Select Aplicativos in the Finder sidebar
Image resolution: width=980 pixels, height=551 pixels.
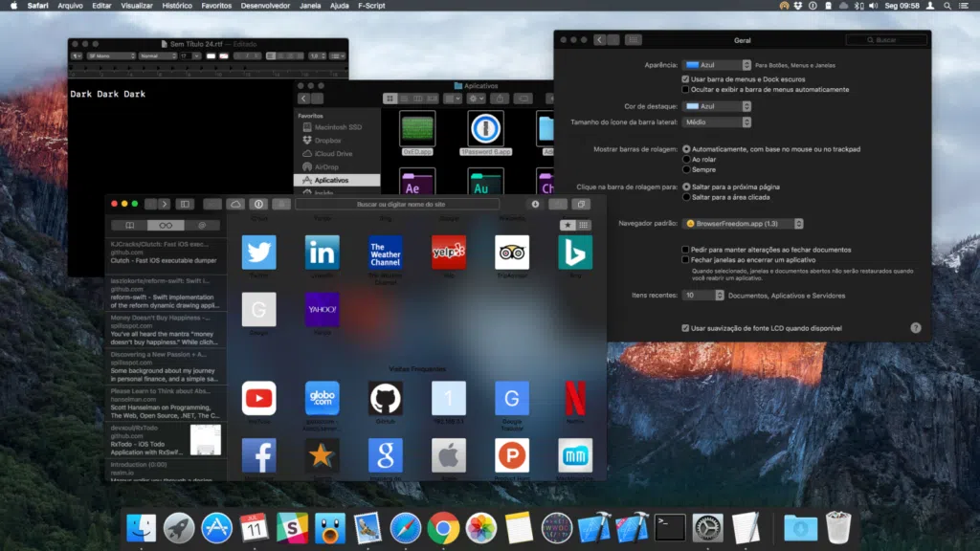[x=331, y=180]
